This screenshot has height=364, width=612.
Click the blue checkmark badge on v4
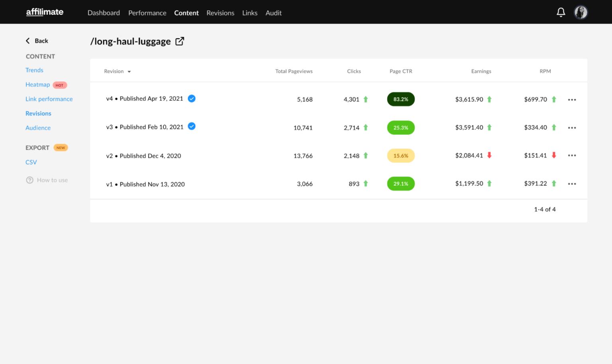pyautogui.click(x=192, y=98)
